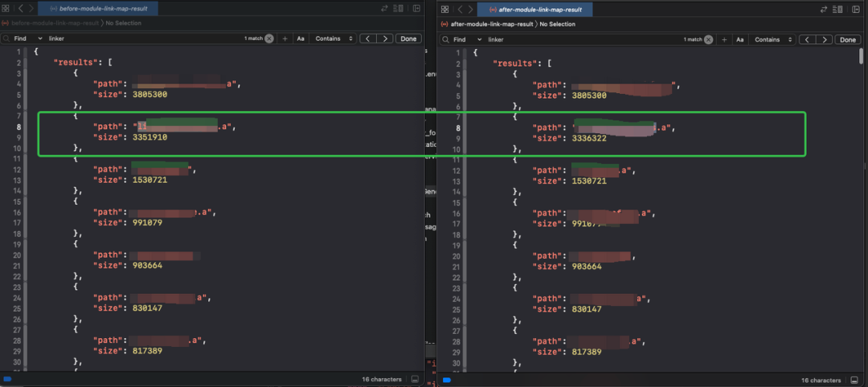
Task: Click size 3805300 in before window
Action: pyautogui.click(x=149, y=95)
